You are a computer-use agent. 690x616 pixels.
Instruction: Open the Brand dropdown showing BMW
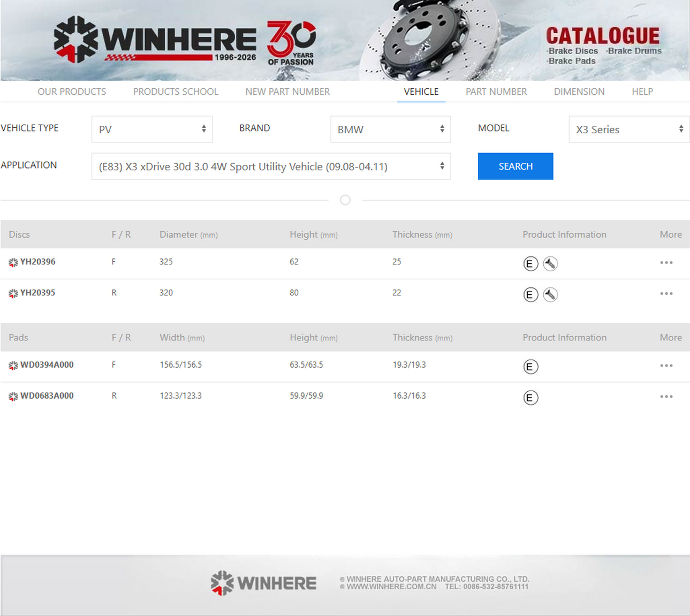391,129
